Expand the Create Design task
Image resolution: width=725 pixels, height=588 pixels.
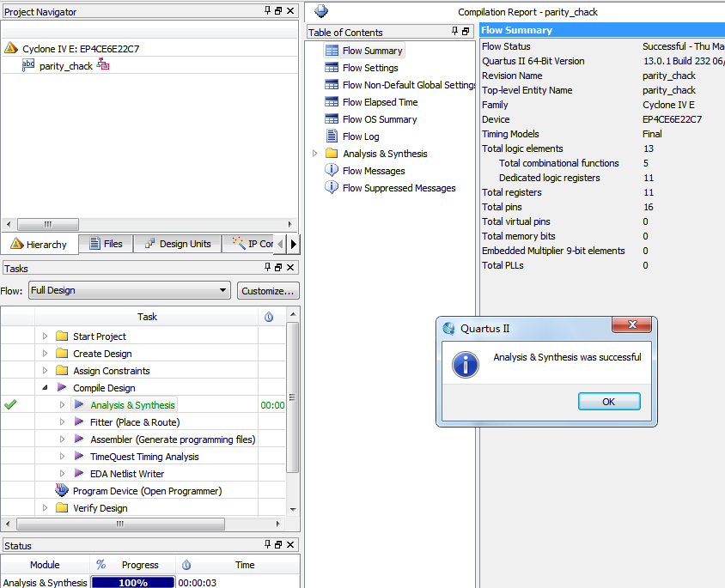[45, 353]
